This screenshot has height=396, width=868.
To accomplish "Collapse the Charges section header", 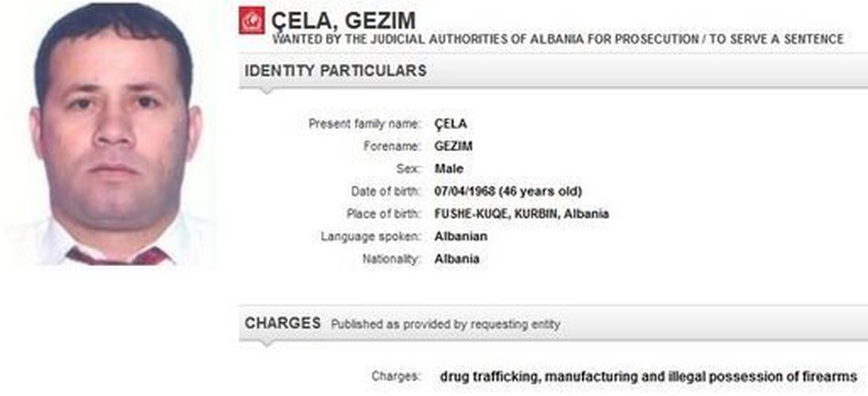I will tap(553, 324).
